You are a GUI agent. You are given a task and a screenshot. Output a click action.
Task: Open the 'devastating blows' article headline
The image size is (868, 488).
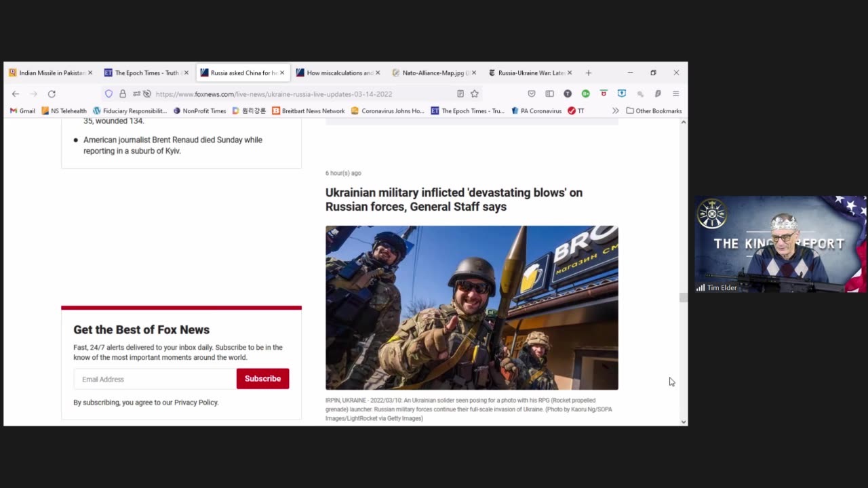pyautogui.click(x=454, y=200)
